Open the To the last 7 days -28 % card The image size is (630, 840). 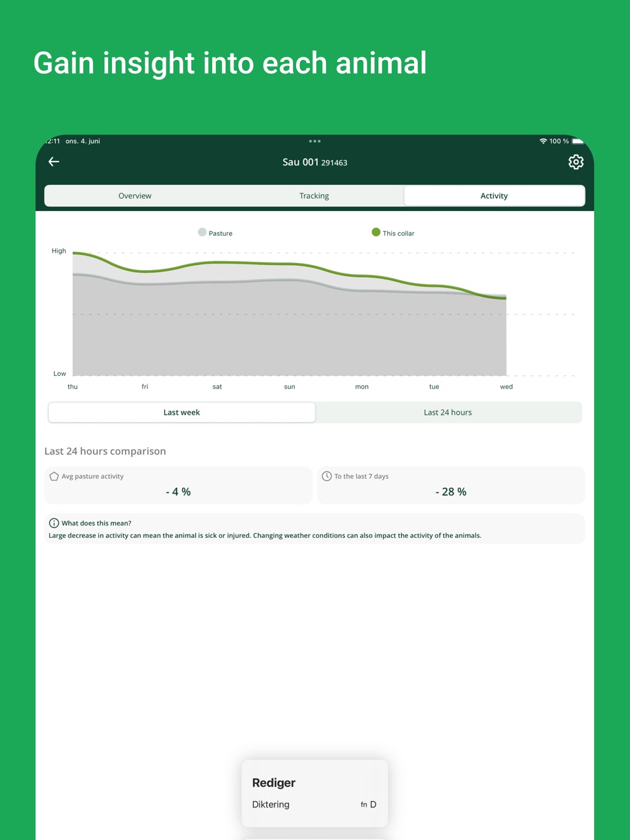click(x=451, y=485)
